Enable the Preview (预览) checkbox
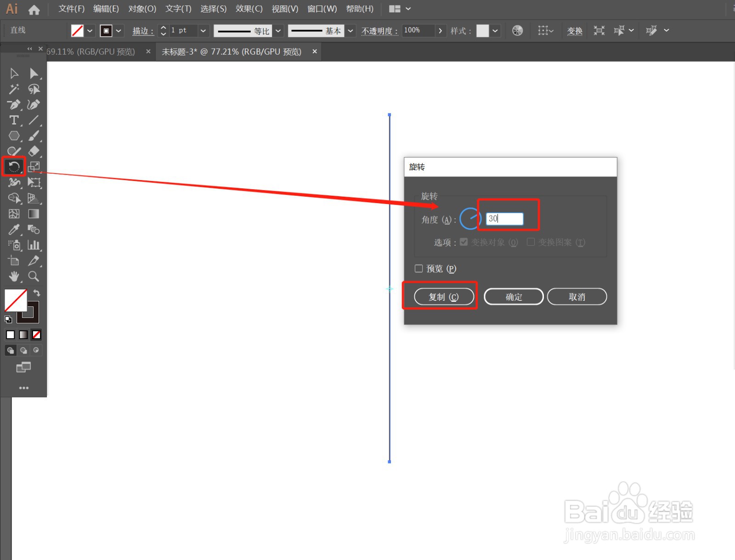 coord(419,268)
